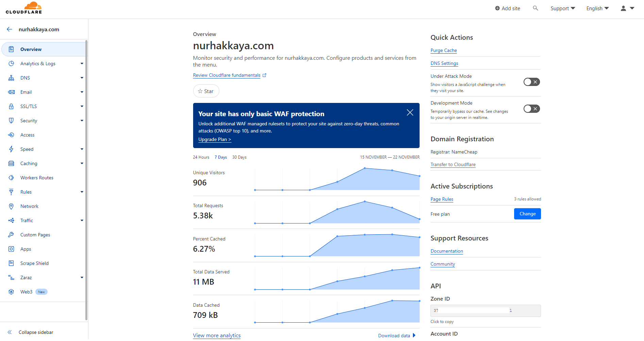
Task: Open Scrape Shield in sidebar
Action: pos(34,263)
